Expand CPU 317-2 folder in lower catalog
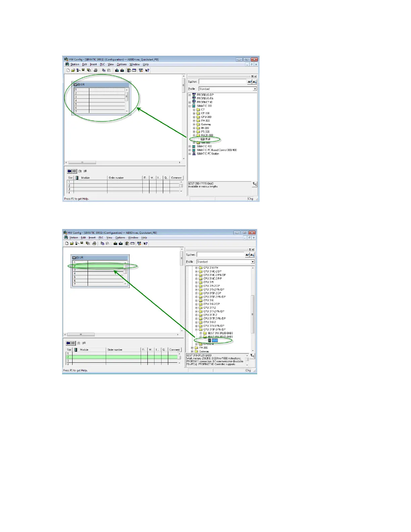The image size is (411, 532). click(196, 308)
